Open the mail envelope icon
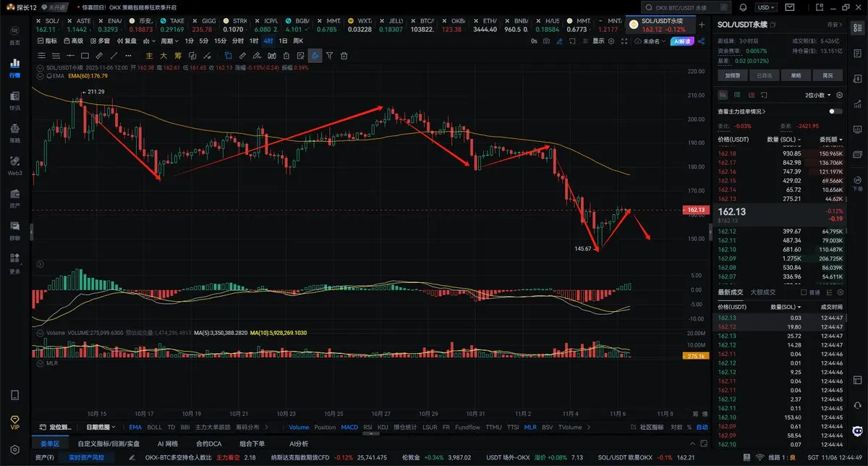The width and height of the screenshot is (868, 466). 790,7
